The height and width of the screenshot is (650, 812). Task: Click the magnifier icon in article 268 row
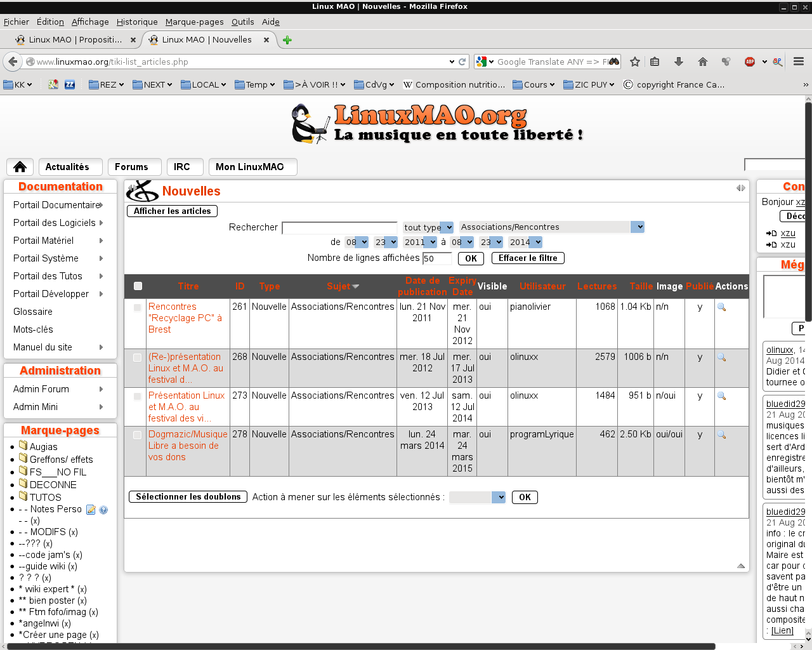coord(721,357)
